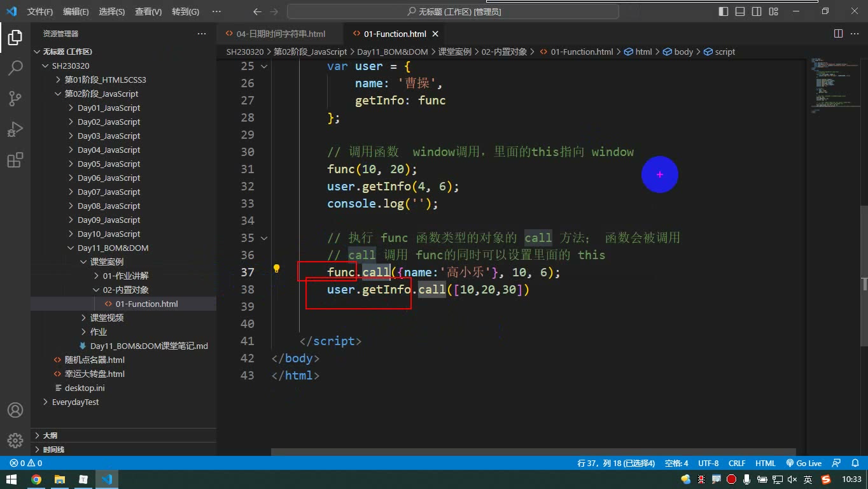Open the Run and Debug view

point(15,129)
